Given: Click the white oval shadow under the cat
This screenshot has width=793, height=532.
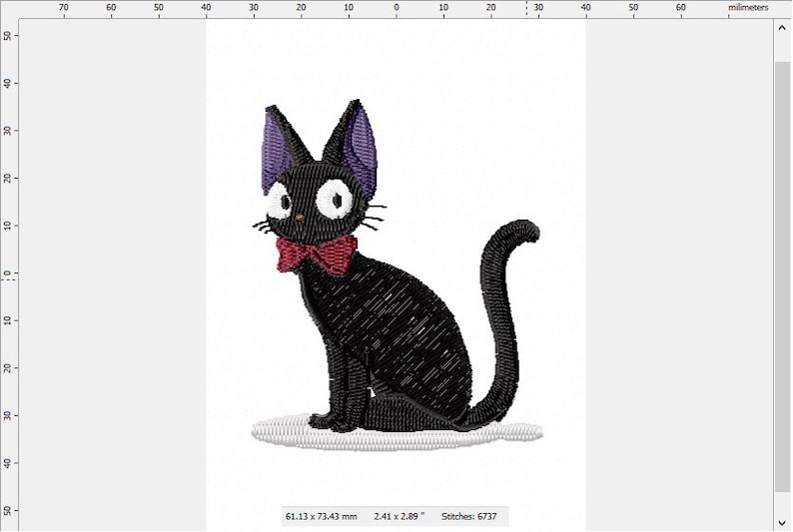Looking at the screenshot, I should tap(397, 435).
